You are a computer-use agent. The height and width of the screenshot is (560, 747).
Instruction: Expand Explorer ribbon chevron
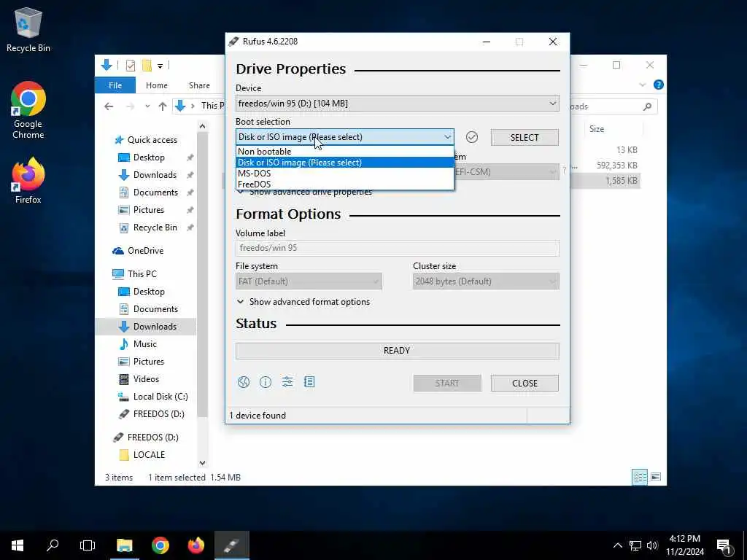[x=642, y=85]
